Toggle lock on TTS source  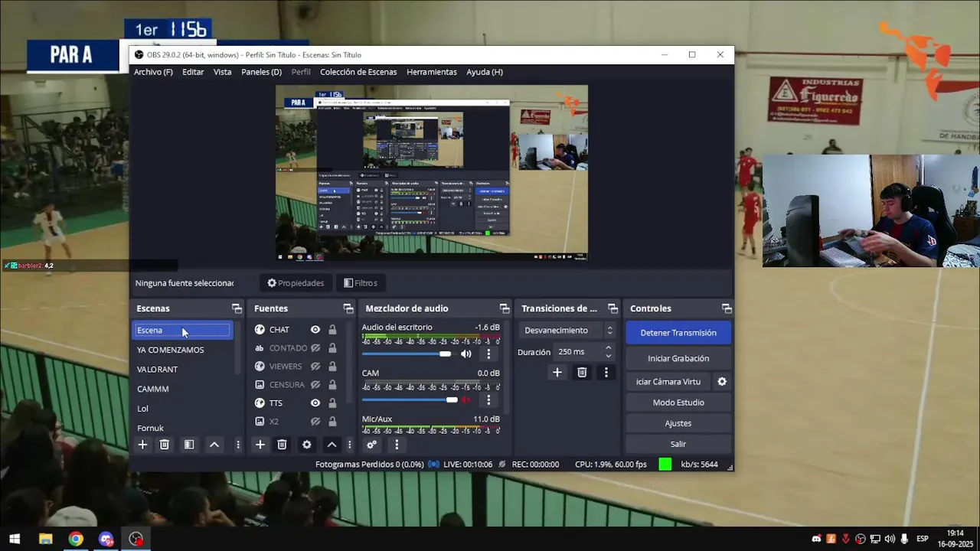pos(332,403)
